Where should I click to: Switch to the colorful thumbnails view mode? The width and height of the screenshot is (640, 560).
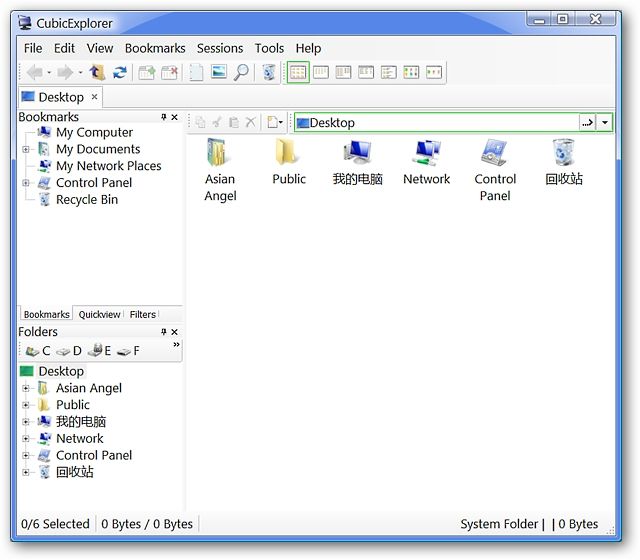(x=411, y=73)
